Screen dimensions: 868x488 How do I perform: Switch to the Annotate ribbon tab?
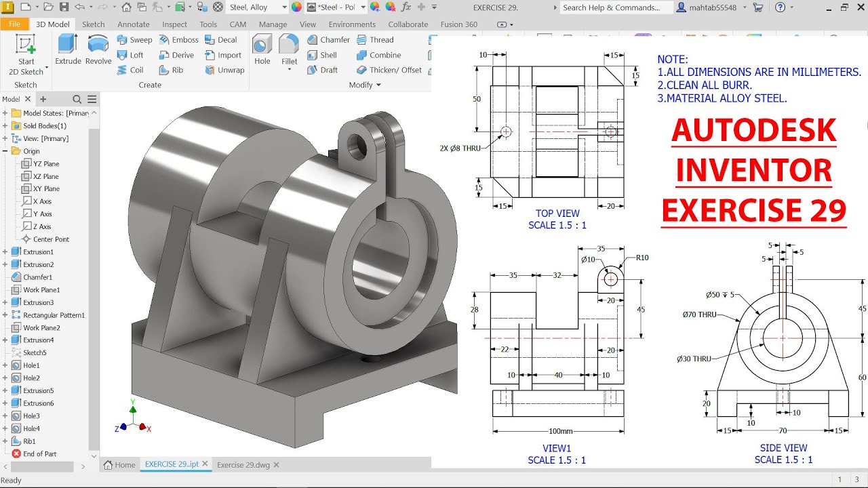click(134, 24)
